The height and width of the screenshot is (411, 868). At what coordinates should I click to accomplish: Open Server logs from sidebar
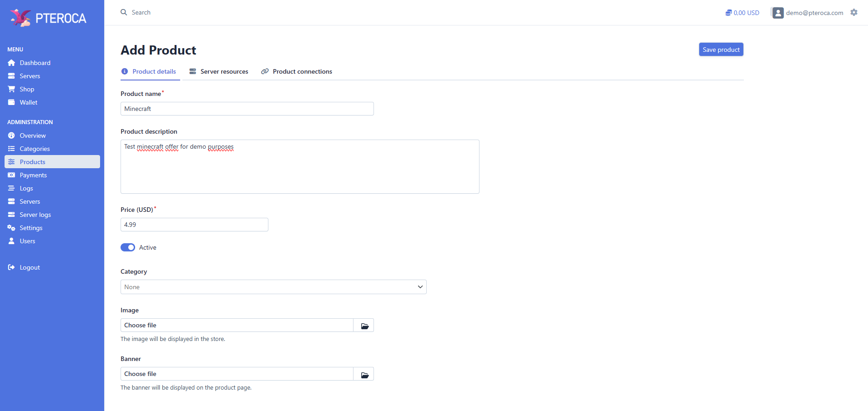tap(35, 215)
